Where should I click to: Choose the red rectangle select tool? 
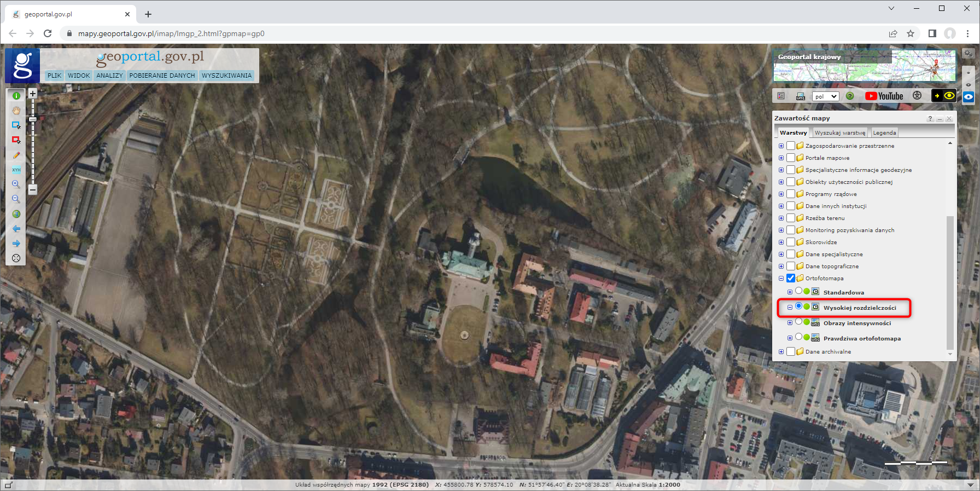16,140
